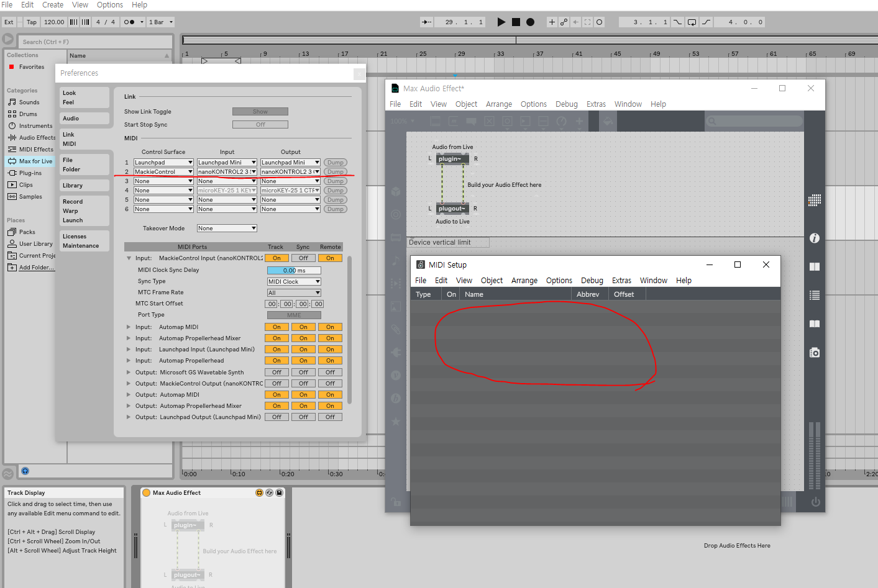Click the Port Type MME button
Viewport: 878px width, 588px height.
click(294, 315)
